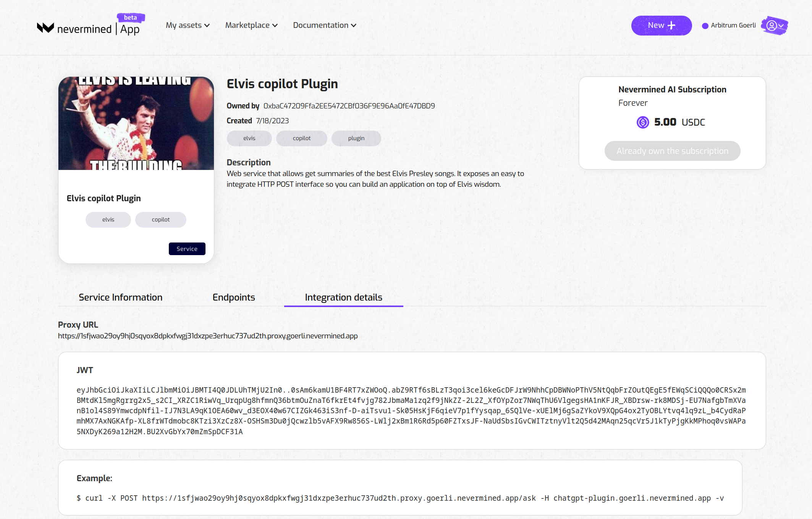This screenshot has width=812, height=519.
Task: Click the Elvis Presley asset thumbnail
Action: [x=136, y=123]
